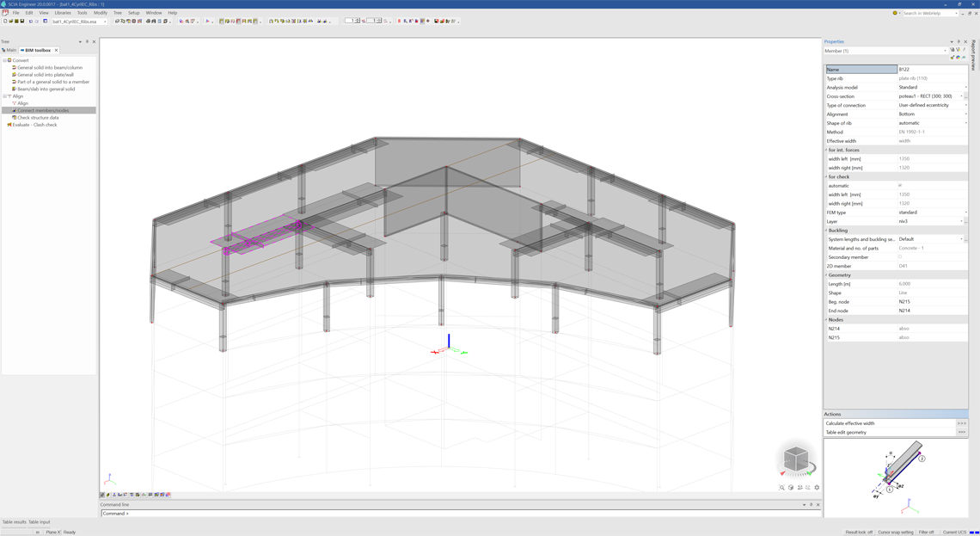This screenshot has height=536, width=980.
Task: Click the new project icon in the toolbar
Action: pos(5,22)
